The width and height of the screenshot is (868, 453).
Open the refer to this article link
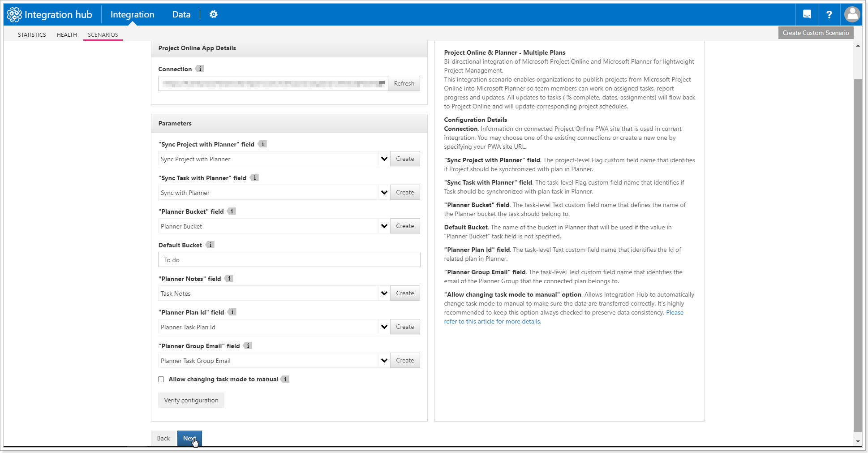pyautogui.click(x=564, y=317)
